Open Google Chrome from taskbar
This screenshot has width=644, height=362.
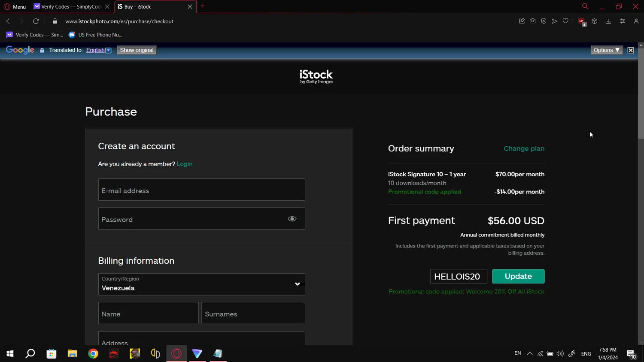(93, 353)
